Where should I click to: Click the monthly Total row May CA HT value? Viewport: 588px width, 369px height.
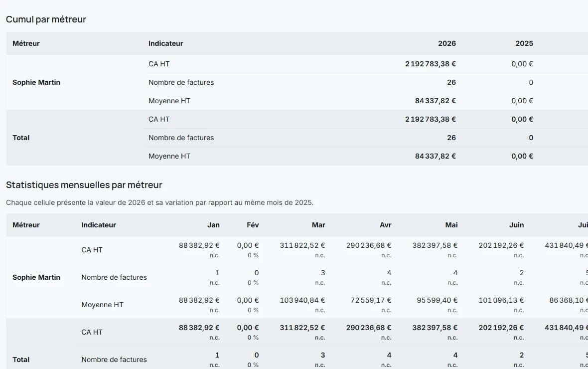pyautogui.click(x=435, y=328)
